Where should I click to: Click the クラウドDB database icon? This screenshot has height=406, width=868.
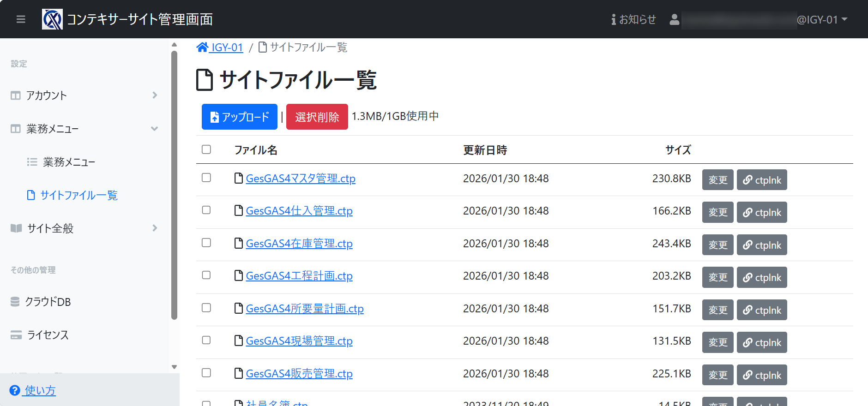click(15, 302)
